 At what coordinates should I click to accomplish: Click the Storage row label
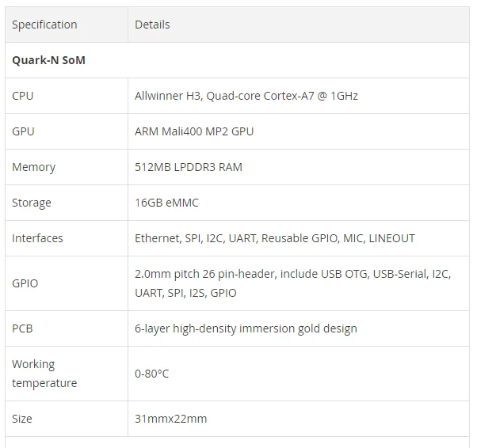tap(32, 203)
